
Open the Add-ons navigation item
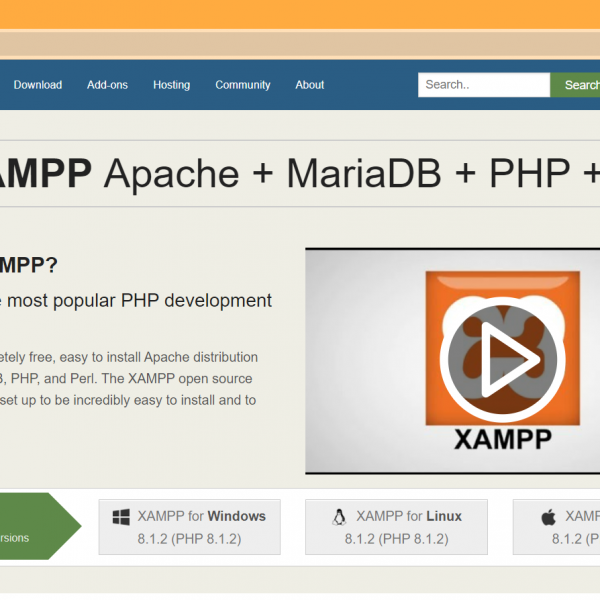pos(107,85)
